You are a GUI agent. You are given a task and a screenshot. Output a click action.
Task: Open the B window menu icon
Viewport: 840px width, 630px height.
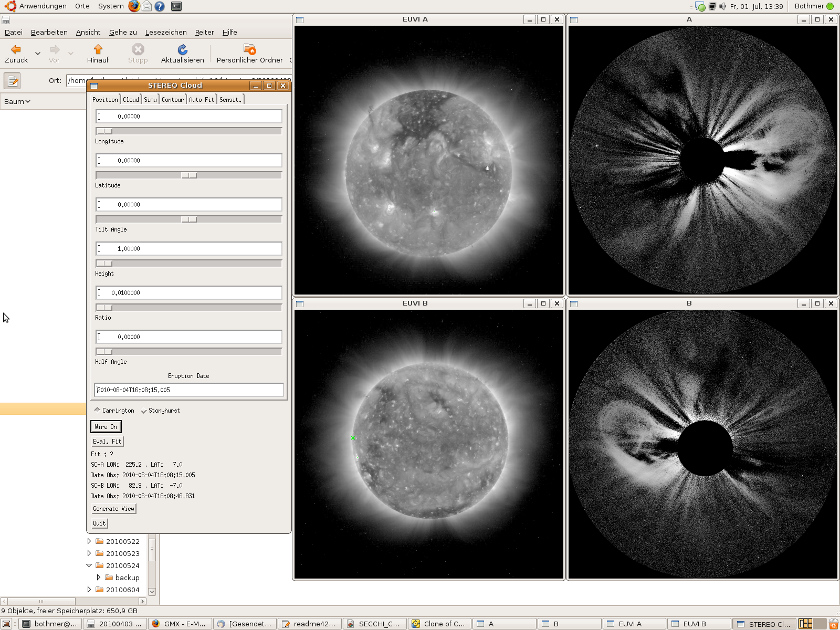pyautogui.click(x=574, y=304)
